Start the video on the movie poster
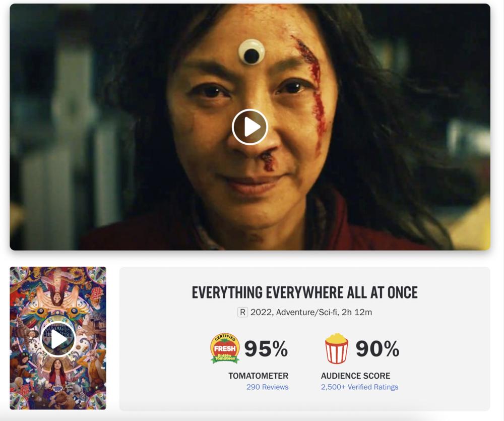Viewport: 504px width, 421px height. tap(58, 339)
